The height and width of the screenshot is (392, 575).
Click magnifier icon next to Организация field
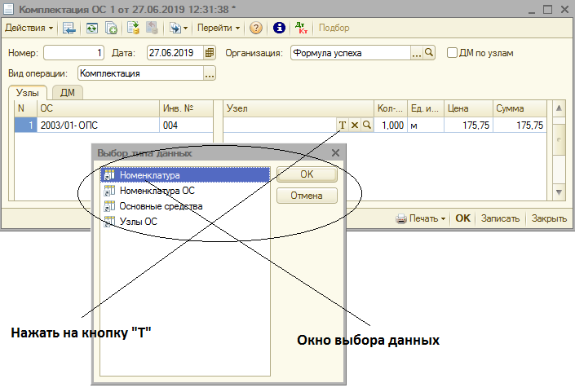pos(430,53)
